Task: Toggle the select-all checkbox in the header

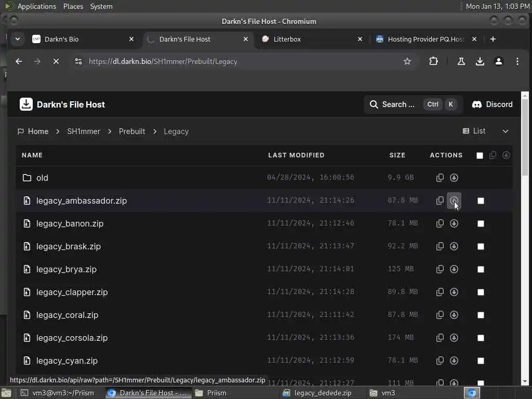Action: 480,155
